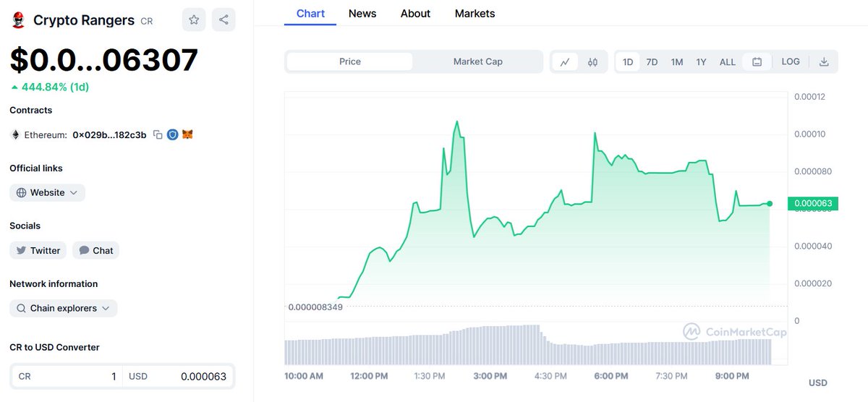This screenshot has height=402, width=868.
Task: Click the 0.000008349 baseline label
Action: click(x=315, y=307)
